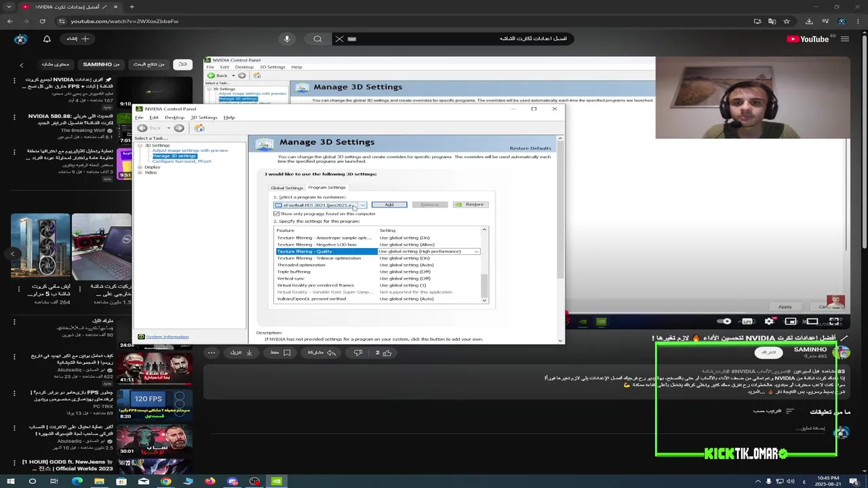Click Restore Defaults link

tap(530, 148)
